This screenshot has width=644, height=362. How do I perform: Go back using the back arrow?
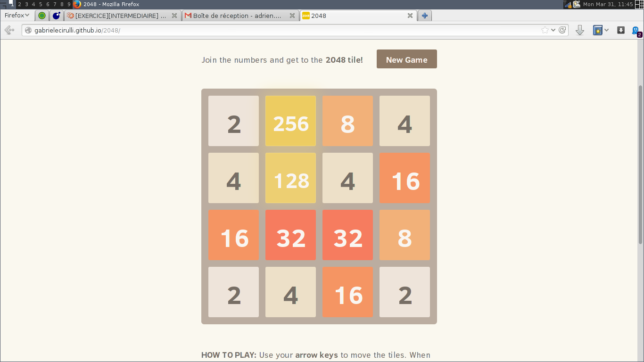pyautogui.click(x=8, y=30)
